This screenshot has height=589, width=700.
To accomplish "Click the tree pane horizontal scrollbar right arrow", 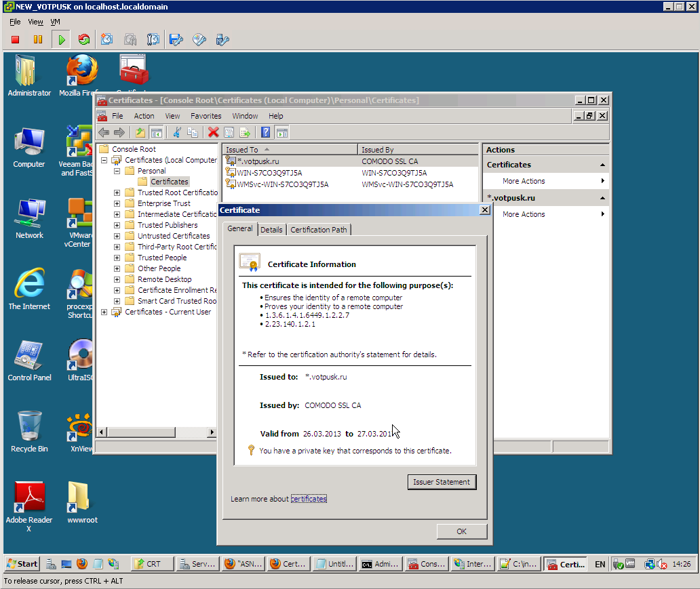I will [x=212, y=432].
